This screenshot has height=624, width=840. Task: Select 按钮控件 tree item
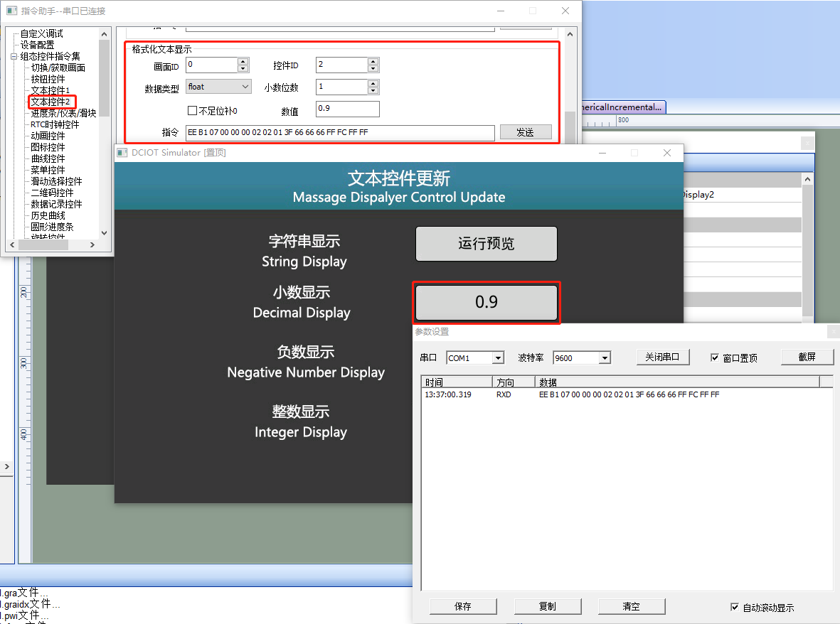coord(48,79)
